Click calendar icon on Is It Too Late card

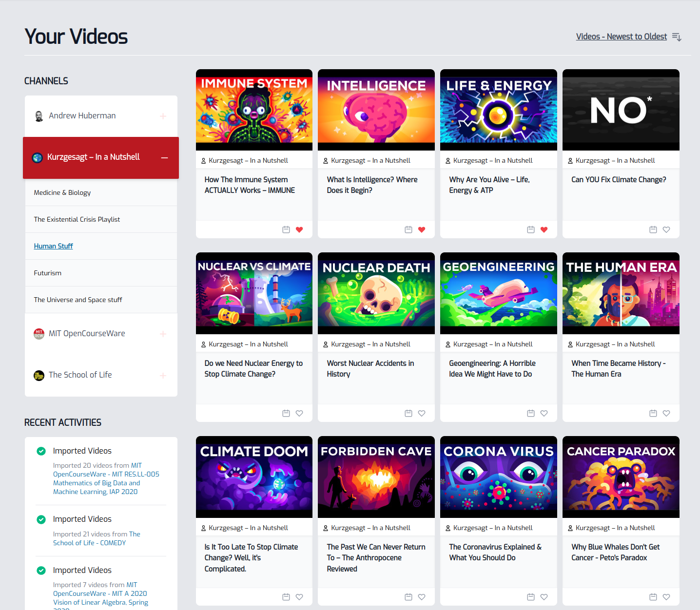coord(286,597)
